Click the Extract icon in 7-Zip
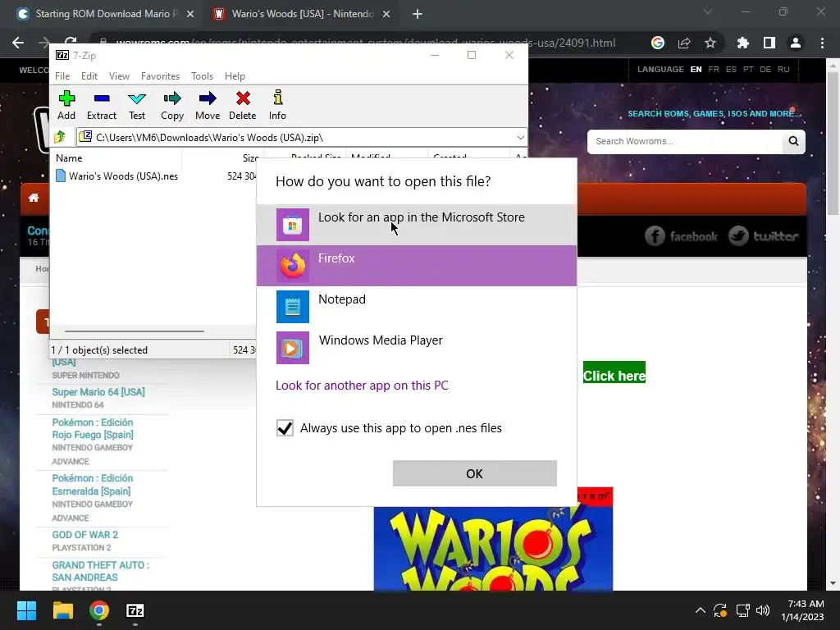This screenshot has width=840, height=630. pyautogui.click(x=101, y=105)
